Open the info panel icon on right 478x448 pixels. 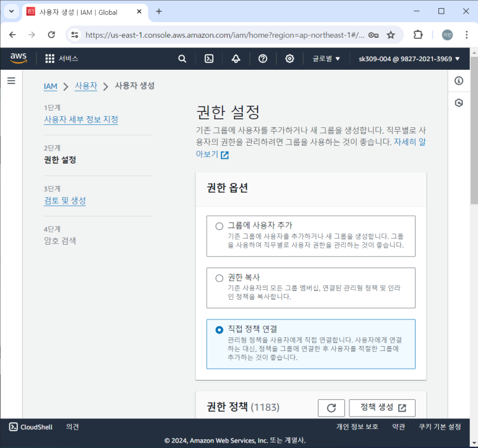458,81
